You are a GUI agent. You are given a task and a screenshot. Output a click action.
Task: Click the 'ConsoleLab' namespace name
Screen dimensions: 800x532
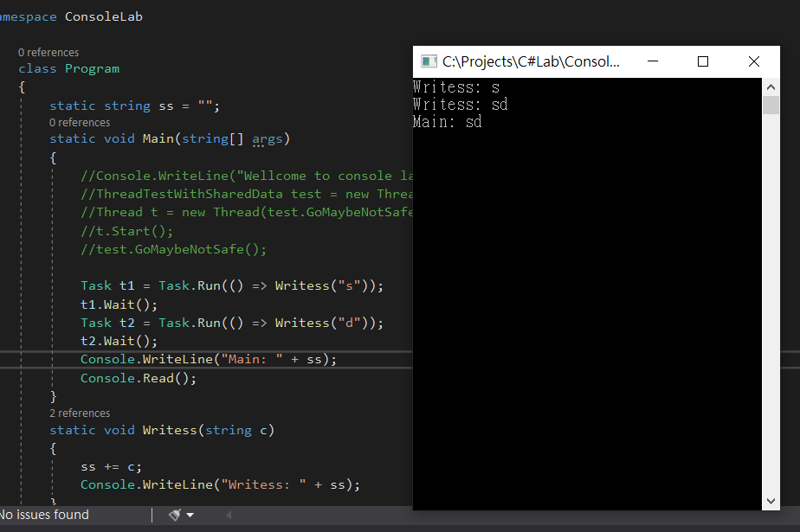click(x=104, y=16)
